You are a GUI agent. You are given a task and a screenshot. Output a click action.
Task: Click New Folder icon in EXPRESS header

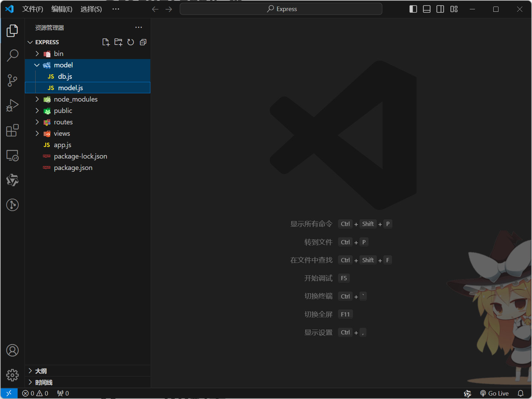[x=118, y=42]
